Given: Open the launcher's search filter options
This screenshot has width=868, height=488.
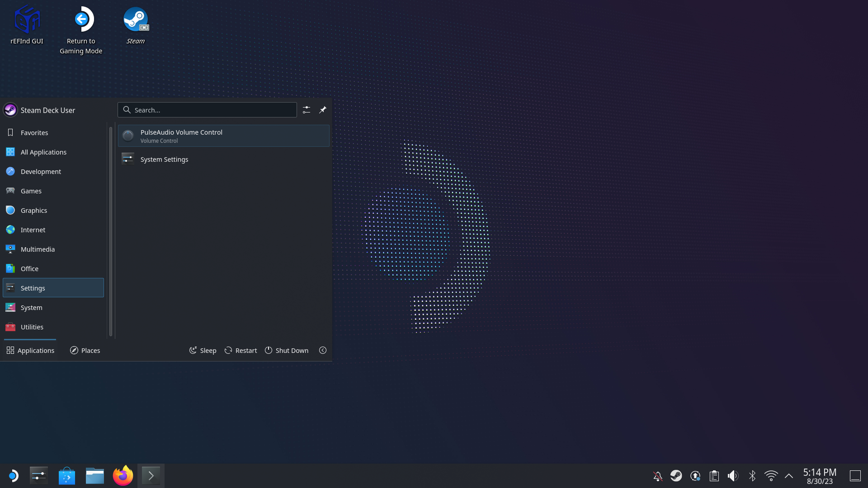Looking at the screenshot, I should [307, 110].
